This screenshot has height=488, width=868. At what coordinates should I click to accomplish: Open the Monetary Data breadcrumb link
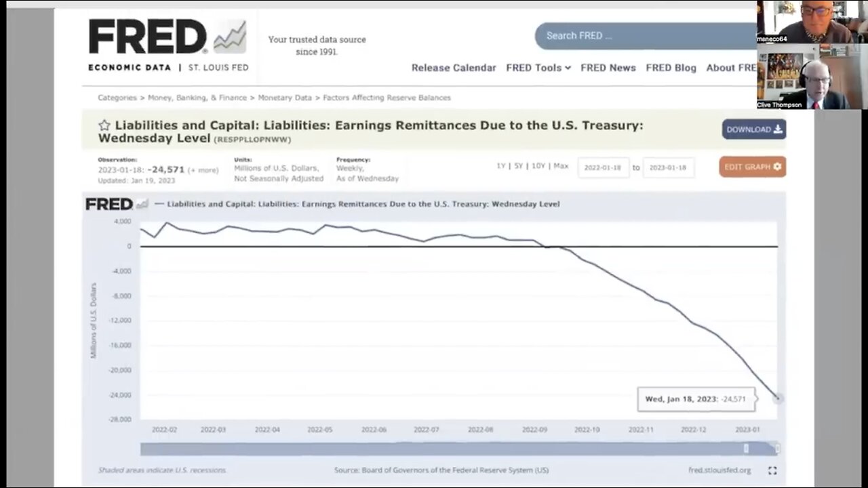pyautogui.click(x=285, y=98)
